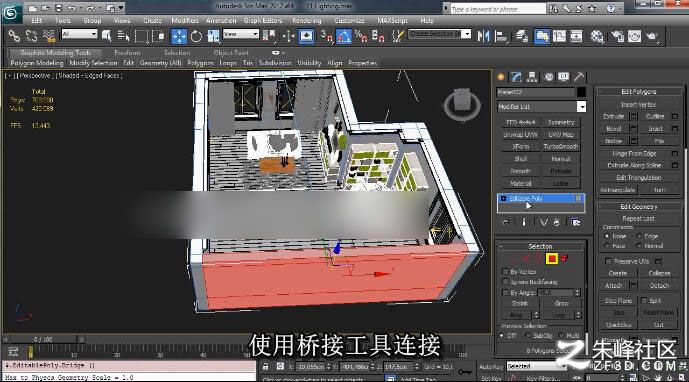This screenshot has height=382, width=689.
Task: Click the Grow selection button
Action: (x=562, y=303)
